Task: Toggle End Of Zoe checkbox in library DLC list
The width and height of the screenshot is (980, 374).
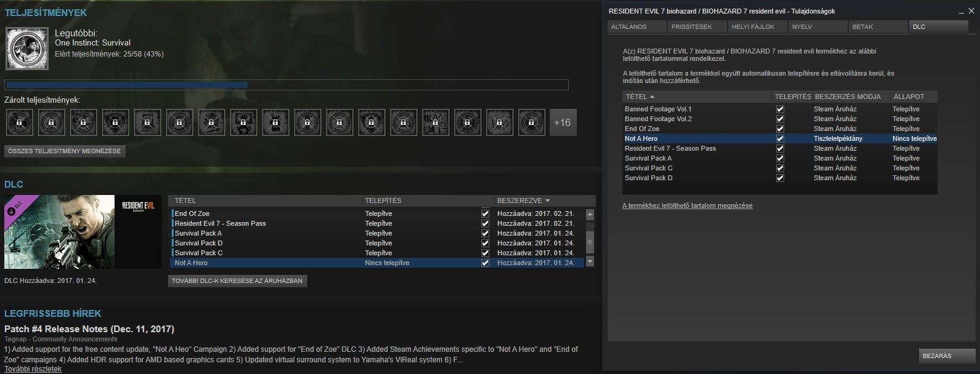Action: [x=485, y=213]
